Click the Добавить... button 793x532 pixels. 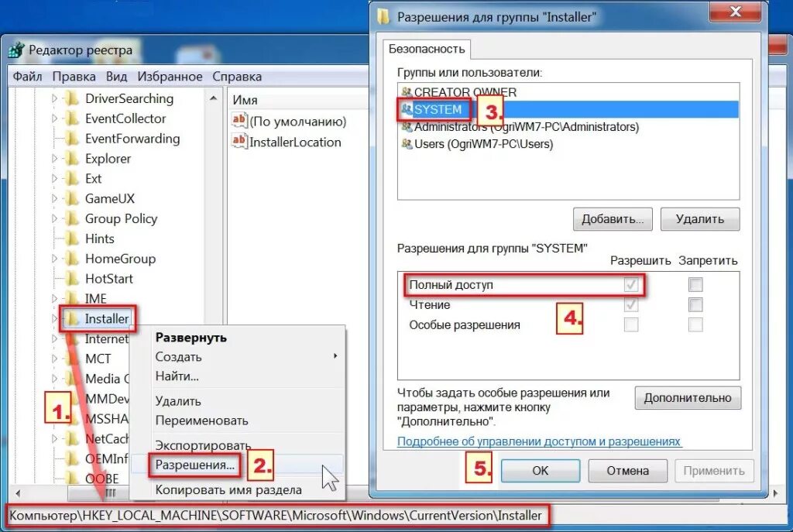point(613,219)
